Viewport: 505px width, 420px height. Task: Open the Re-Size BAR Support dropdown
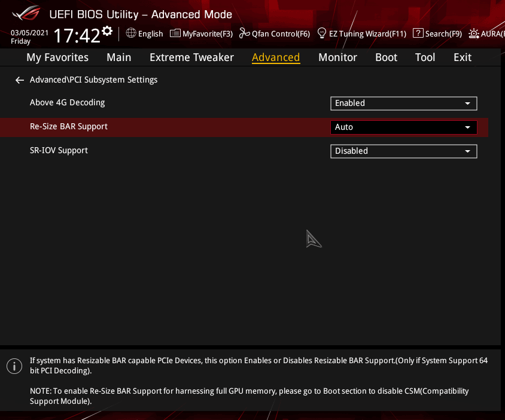[x=403, y=127]
